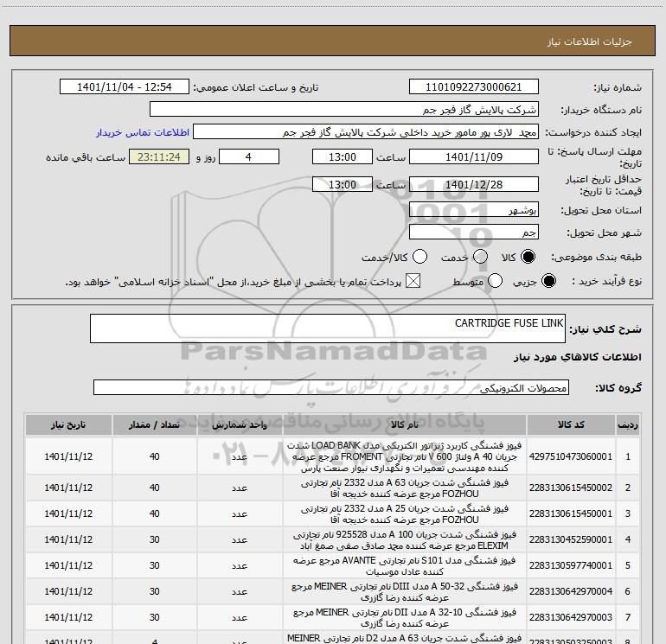Select the کالا/خدمت radio button
Screen dimensions: 666x644
tap(419, 257)
